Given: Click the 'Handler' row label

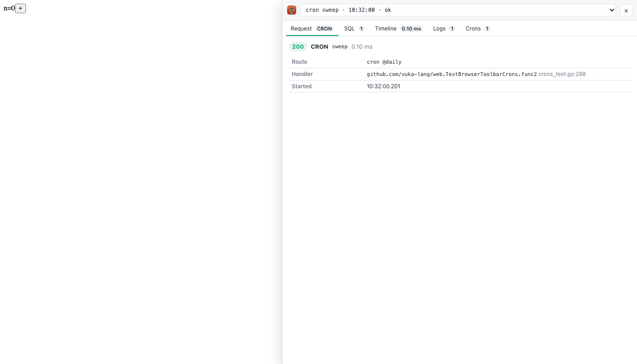Looking at the screenshot, I should coord(302,74).
